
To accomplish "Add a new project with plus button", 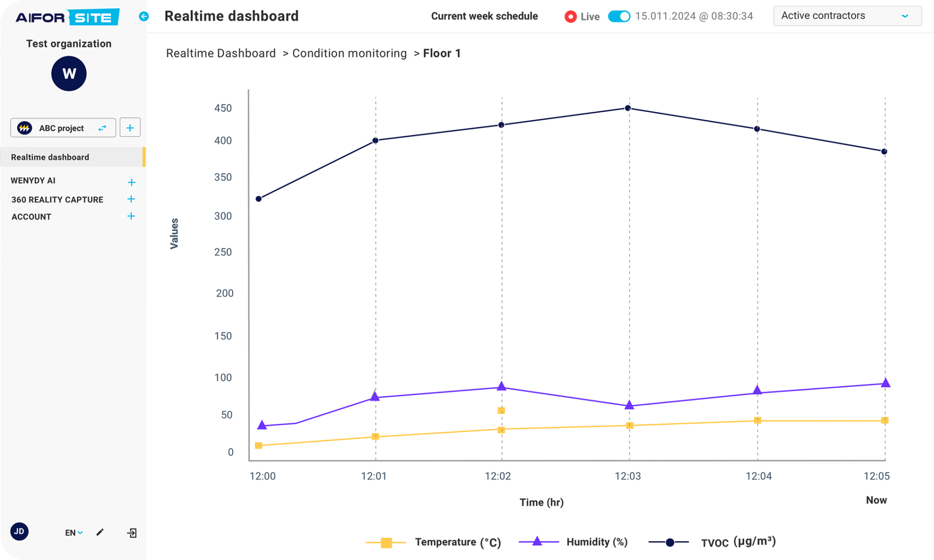I will (130, 128).
